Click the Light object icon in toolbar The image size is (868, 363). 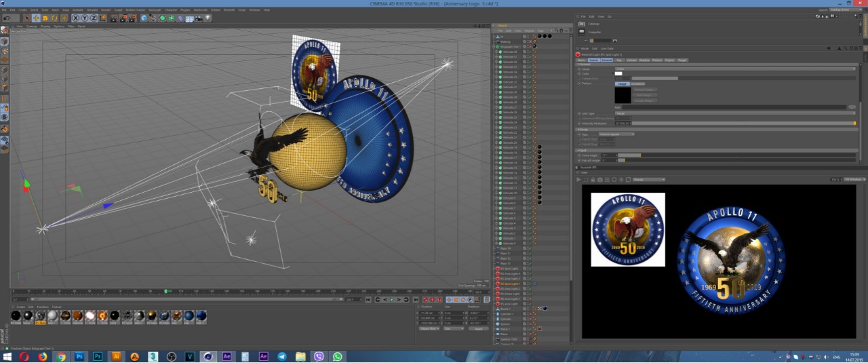tap(208, 18)
